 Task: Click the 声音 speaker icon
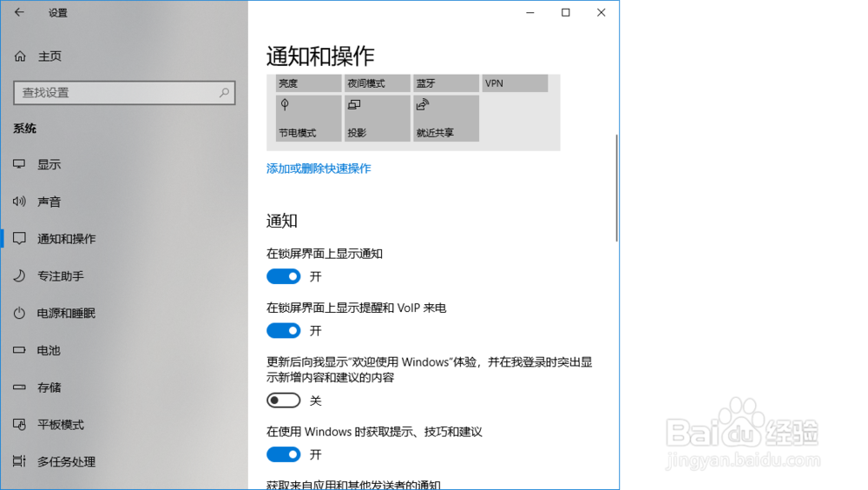tap(19, 202)
